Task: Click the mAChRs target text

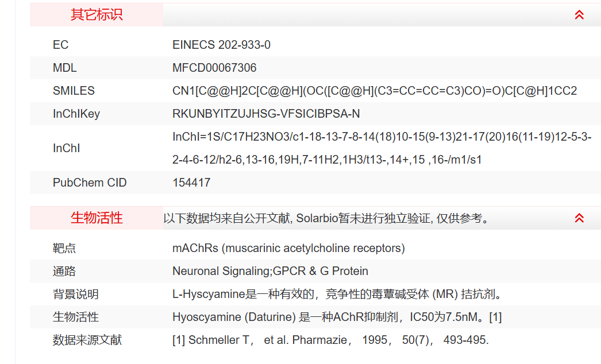Action: [288, 248]
